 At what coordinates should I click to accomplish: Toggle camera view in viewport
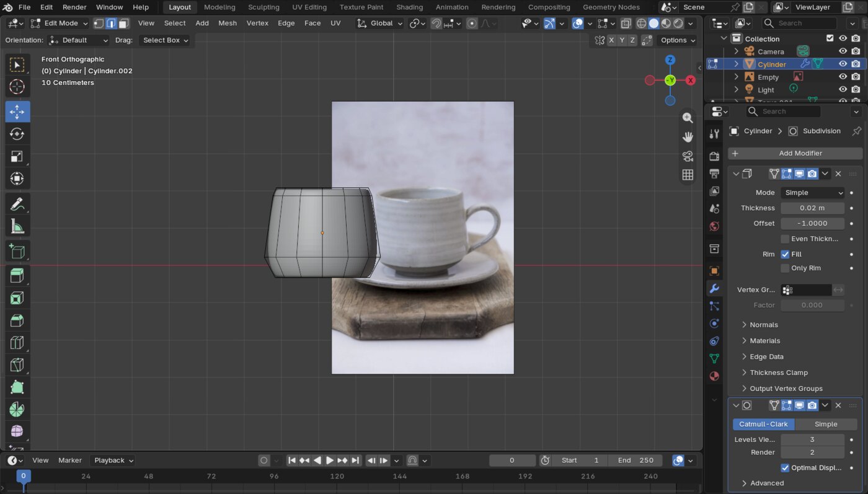click(x=688, y=156)
